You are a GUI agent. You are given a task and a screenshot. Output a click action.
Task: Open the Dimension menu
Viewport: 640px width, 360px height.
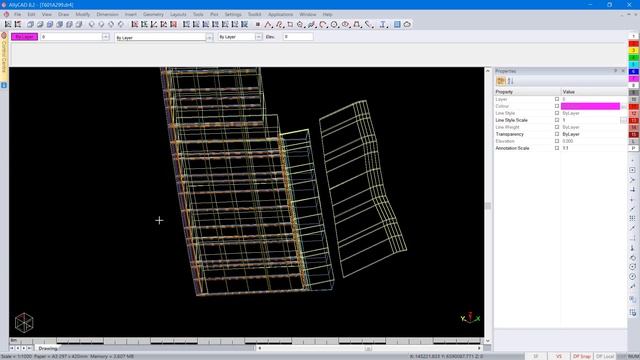pyautogui.click(x=107, y=14)
